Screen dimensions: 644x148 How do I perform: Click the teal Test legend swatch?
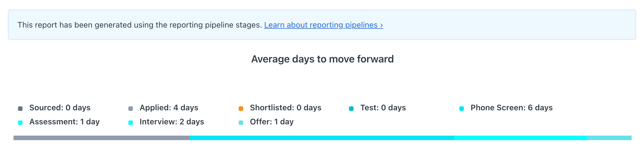[351, 109]
